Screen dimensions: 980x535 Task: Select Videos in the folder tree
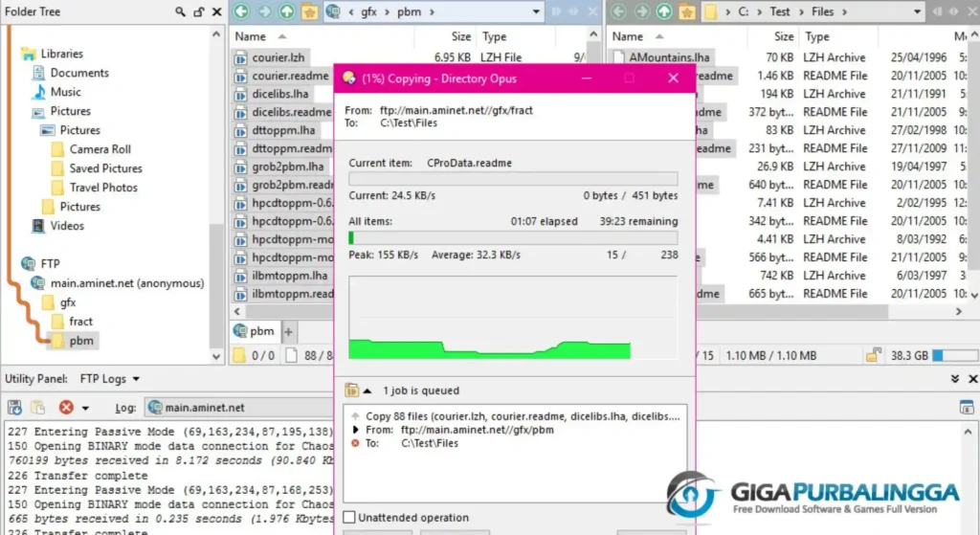[67, 226]
